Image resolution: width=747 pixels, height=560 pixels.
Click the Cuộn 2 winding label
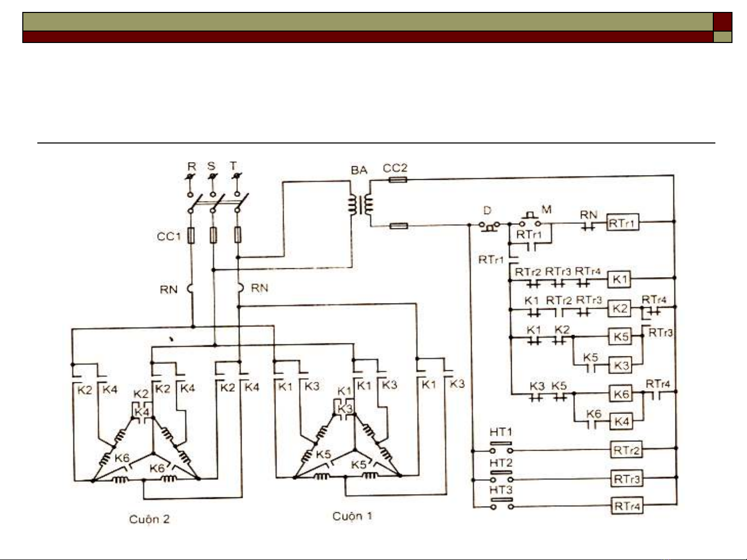coord(149,519)
